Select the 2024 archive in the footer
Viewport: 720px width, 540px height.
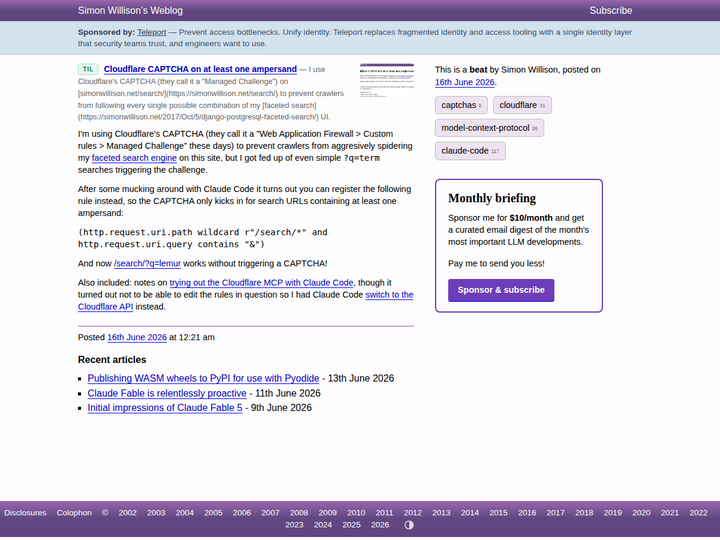(x=323, y=525)
